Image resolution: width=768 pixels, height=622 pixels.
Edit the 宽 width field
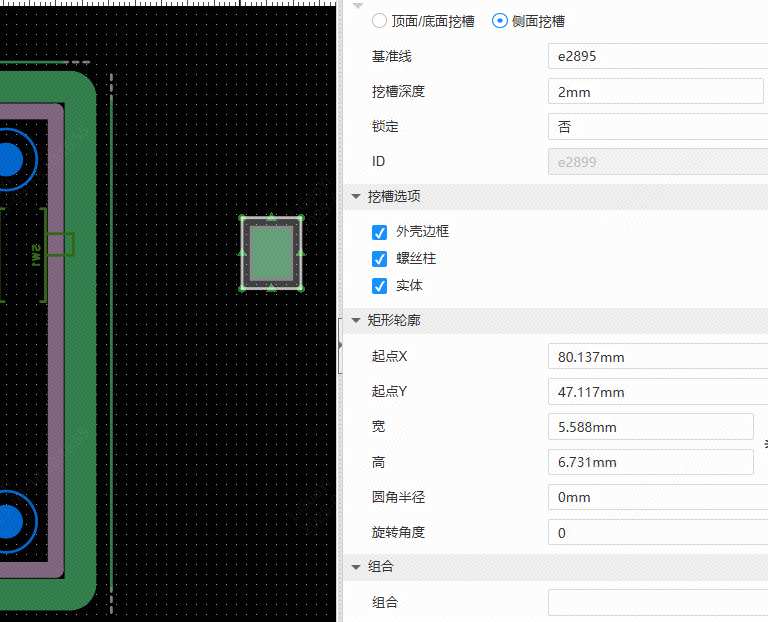[x=650, y=427]
